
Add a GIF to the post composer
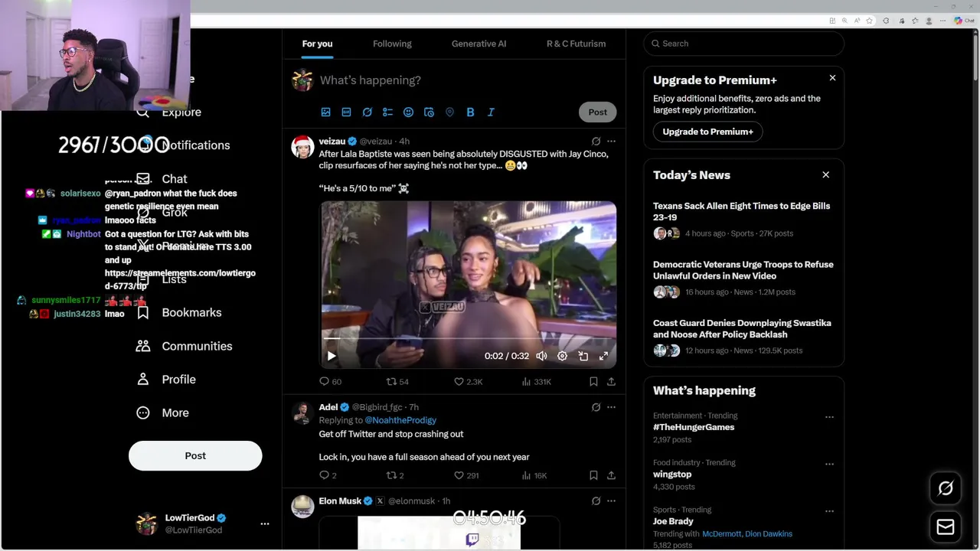pyautogui.click(x=346, y=112)
